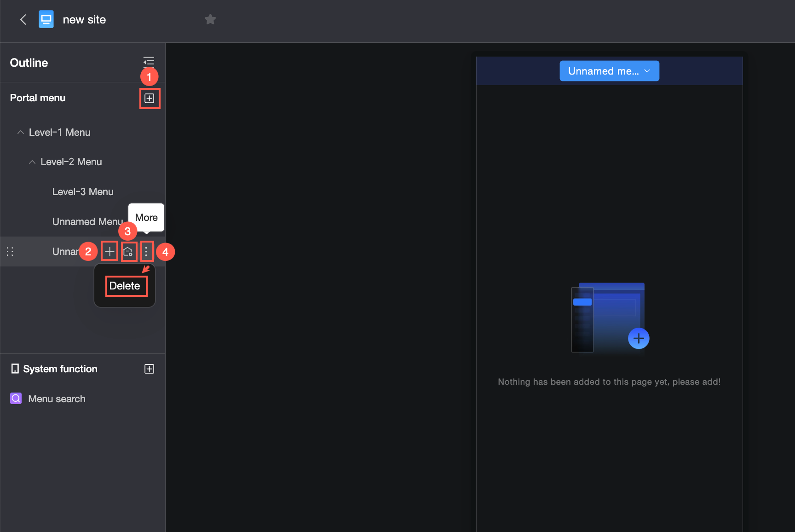The image size is (795, 532).
Task: Open the More vertical dots icon
Action: point(146,251)
